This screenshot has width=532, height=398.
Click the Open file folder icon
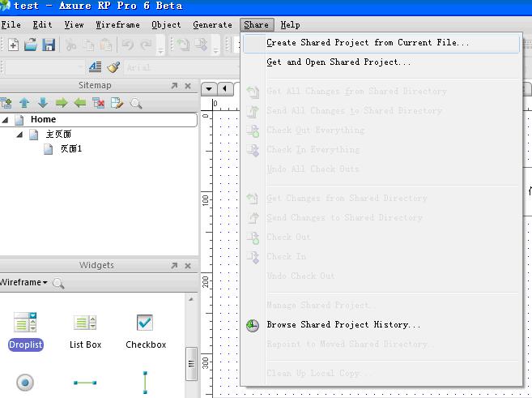coord(31,45)
